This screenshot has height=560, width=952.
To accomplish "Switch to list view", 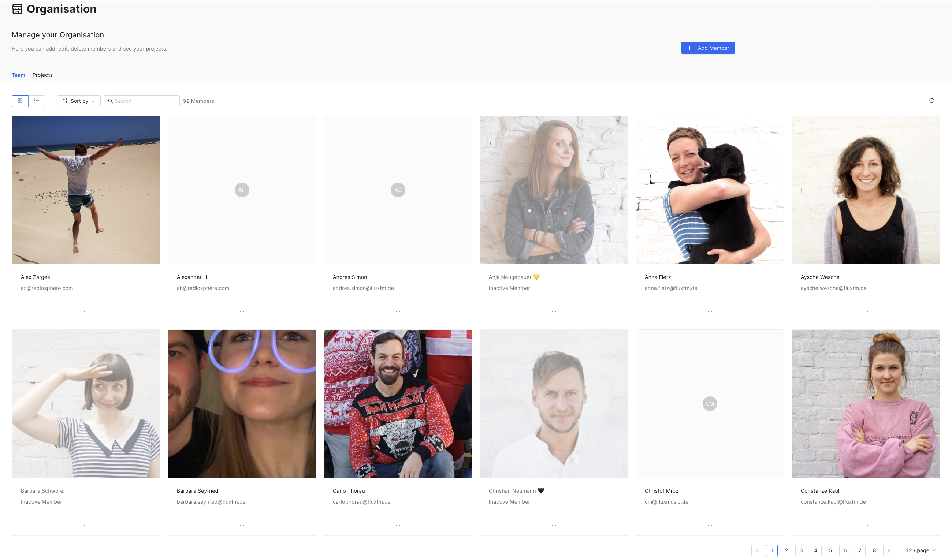I will [37, 101].
